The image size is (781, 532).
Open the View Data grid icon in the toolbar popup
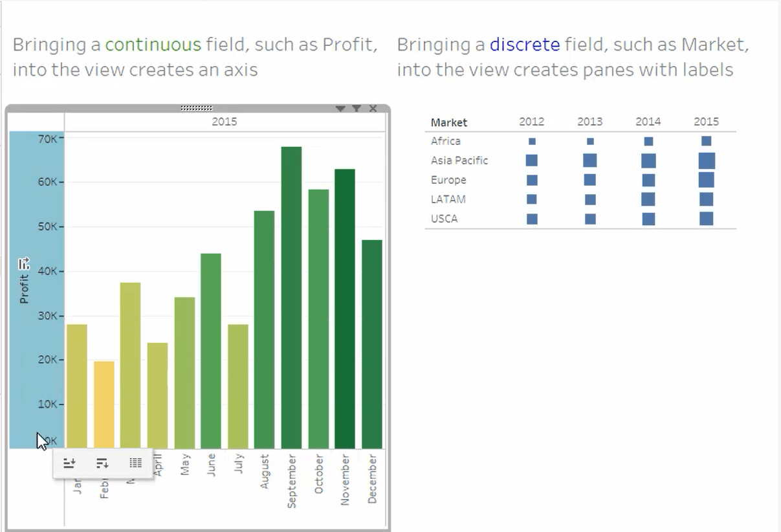[135, 462]
